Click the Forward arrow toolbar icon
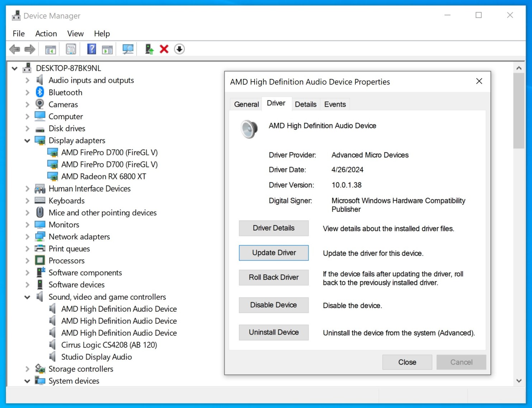The height and width of the screenshot is (408, 532). tap(30, 49)
